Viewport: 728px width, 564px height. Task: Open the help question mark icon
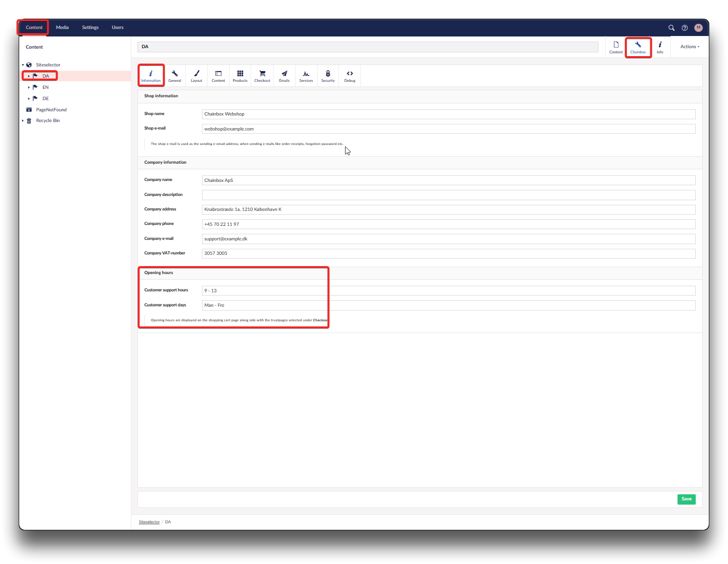(x=685, y=28)
